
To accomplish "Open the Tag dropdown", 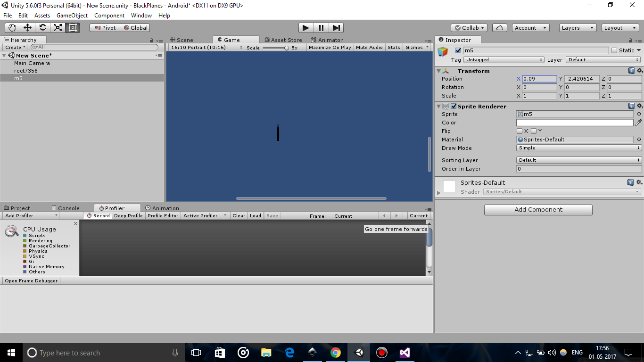I will coord(504,60).
